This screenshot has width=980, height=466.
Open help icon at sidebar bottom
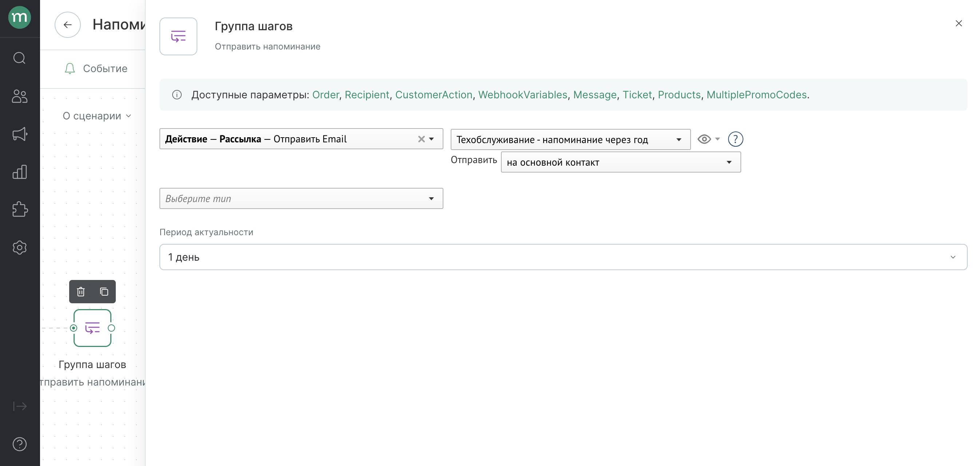point(19,444)
